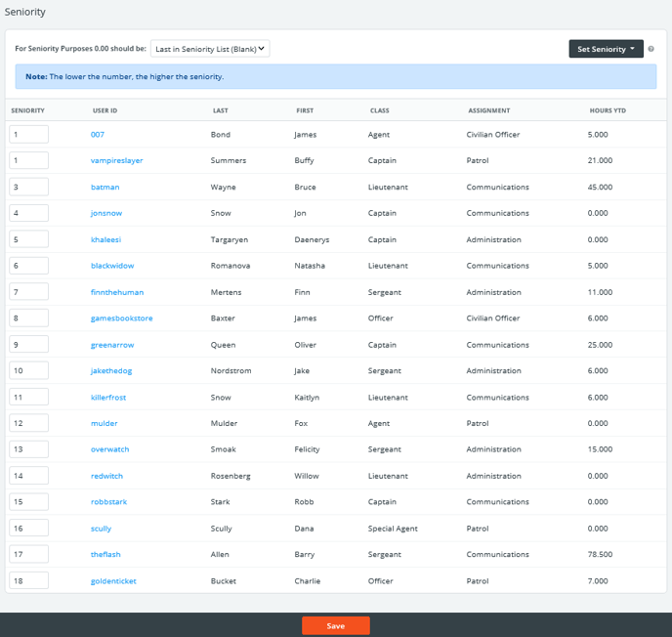Expand the Last in Seniority List select
Viewport: 672px width, 637px height.
tap(210, 48)
